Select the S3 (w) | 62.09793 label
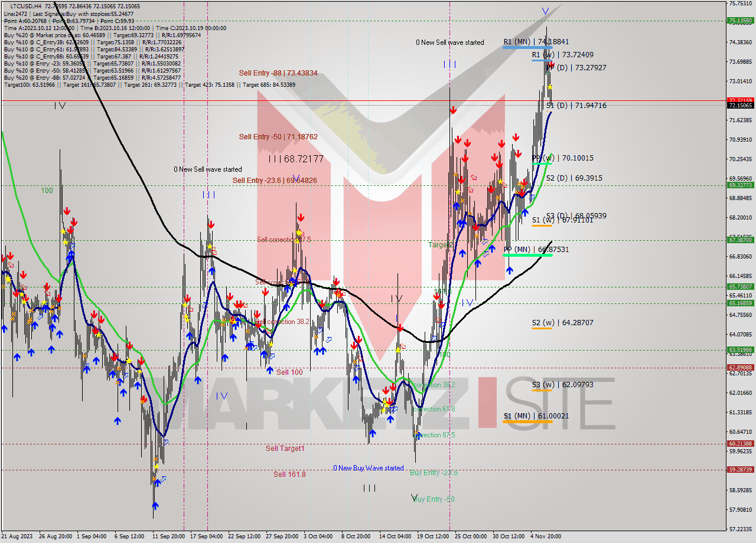Image resolution: width=756 pixels, height=543 pixels. pyautogui.click(x=562, y=385)
